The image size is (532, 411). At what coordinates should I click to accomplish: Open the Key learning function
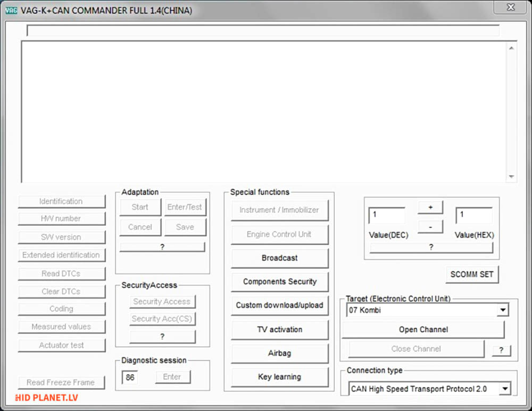tap(279, 377)
